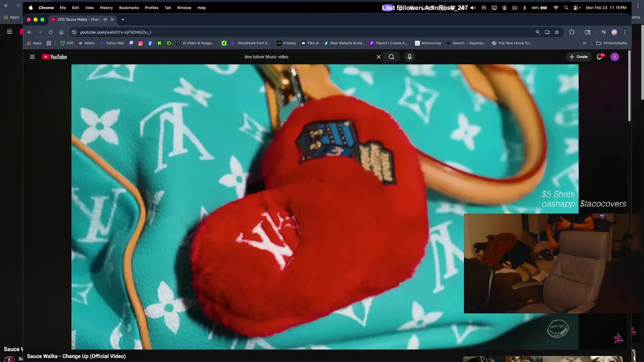Show hidden bookmarks with the chevron

tap(585, 43)
